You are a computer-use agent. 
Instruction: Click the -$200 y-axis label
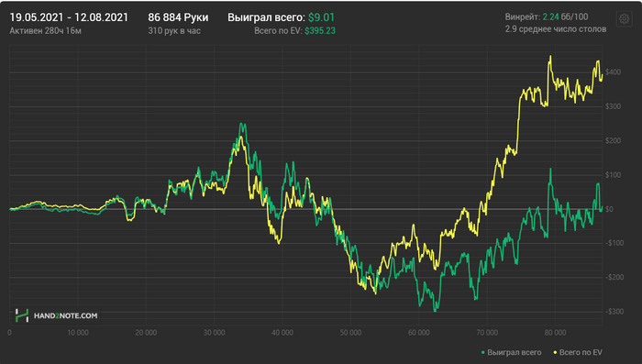point(614,278)
